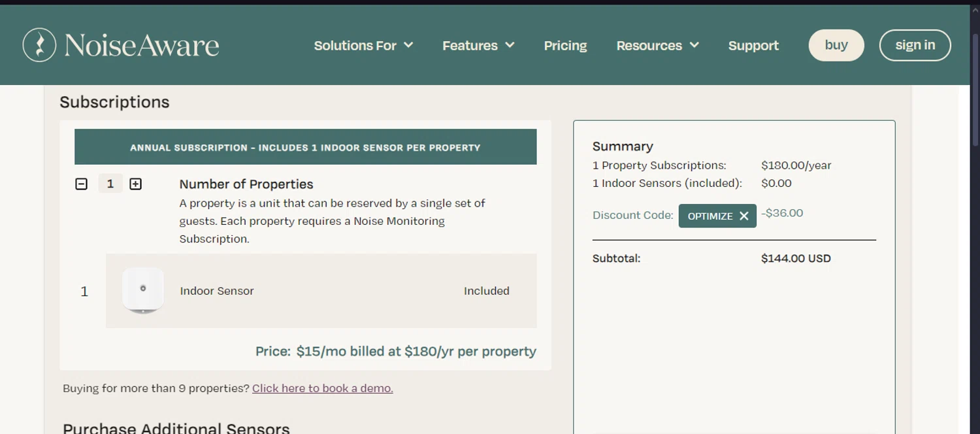This screenshot has height=434, width=980.
Task: Click the NoiseAware logo icon
Action: point(39,45)
